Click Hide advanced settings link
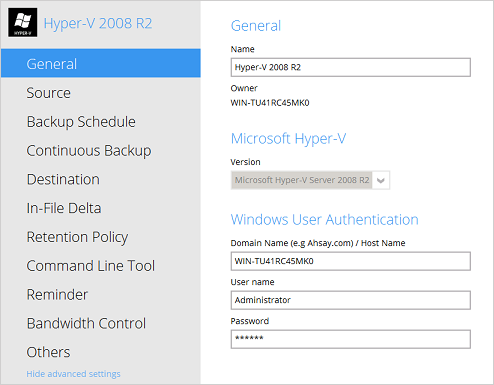 coord(74,374)
